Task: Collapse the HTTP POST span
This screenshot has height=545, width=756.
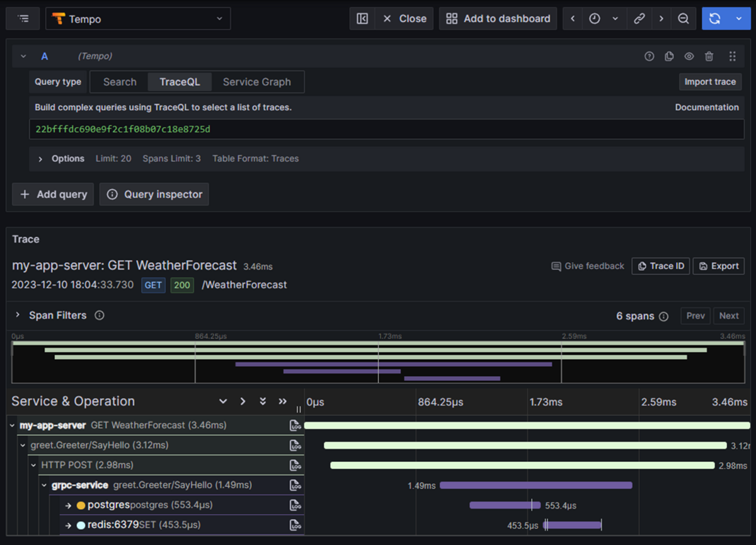Action: 34,465
